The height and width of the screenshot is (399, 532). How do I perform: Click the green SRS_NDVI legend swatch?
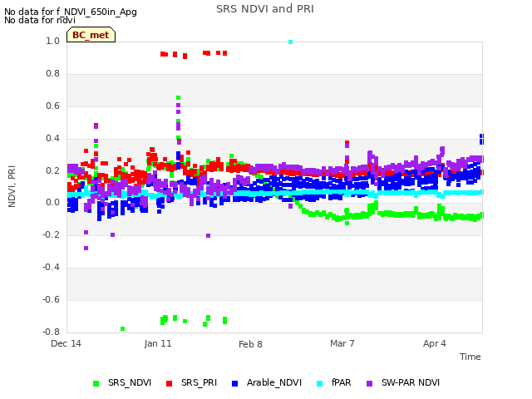coord(96,383)
